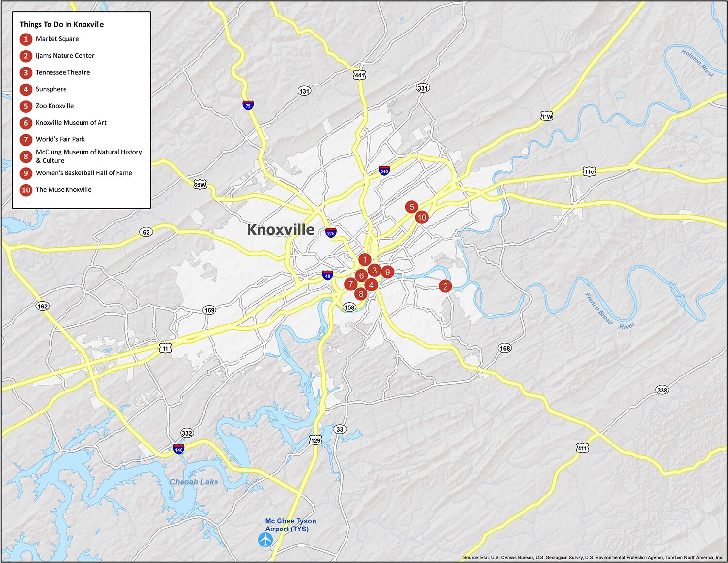Click the Cheoah Lake label
Screen dimensions: 728x563
(x=194, y=482)
